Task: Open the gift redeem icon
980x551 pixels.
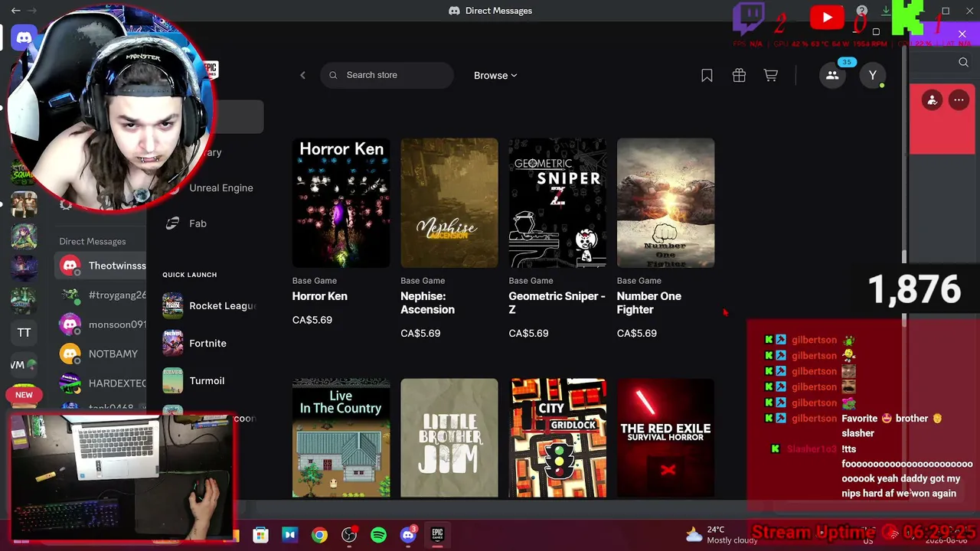Action: tap(739, 75)
